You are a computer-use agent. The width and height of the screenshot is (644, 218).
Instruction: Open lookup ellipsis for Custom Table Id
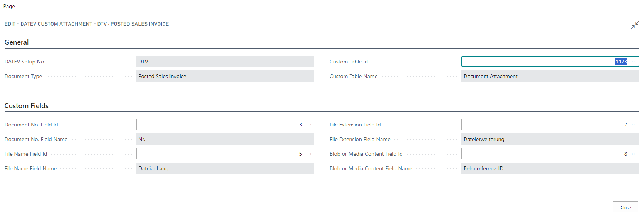coord(634,62)
